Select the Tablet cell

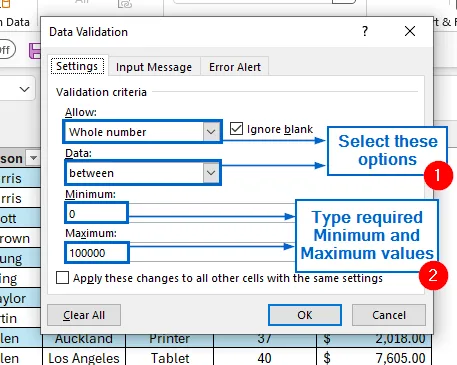click(x=169, y=358)
